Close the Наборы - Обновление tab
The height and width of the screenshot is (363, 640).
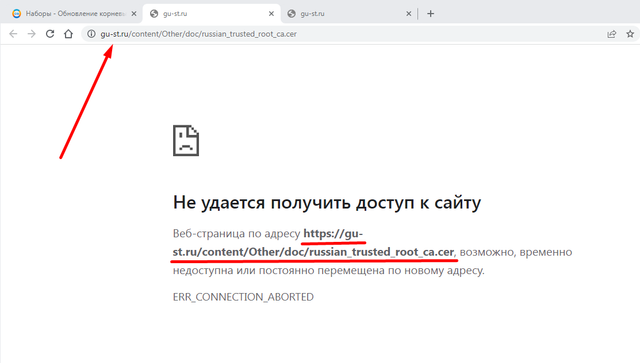(133, 13)
